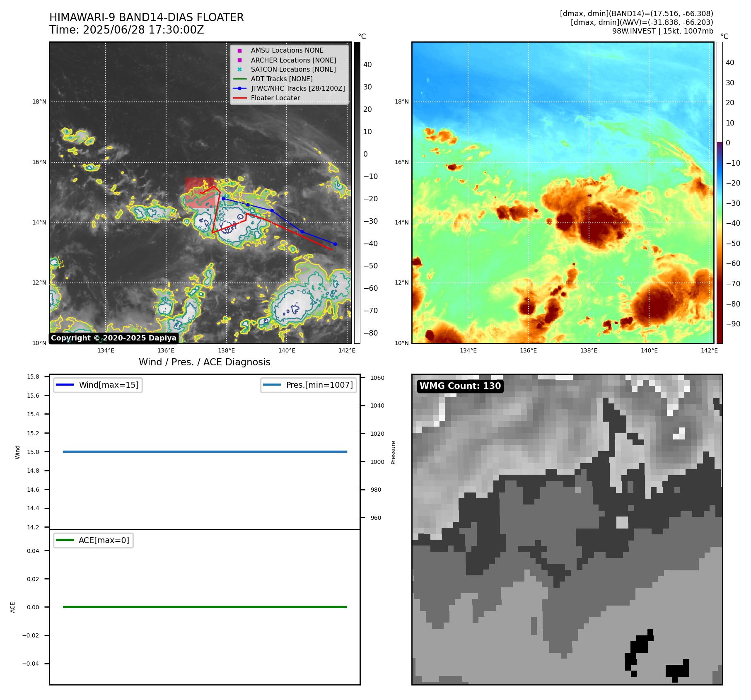Click the red shaded box on the infrared map

click(x=200, y=193)
